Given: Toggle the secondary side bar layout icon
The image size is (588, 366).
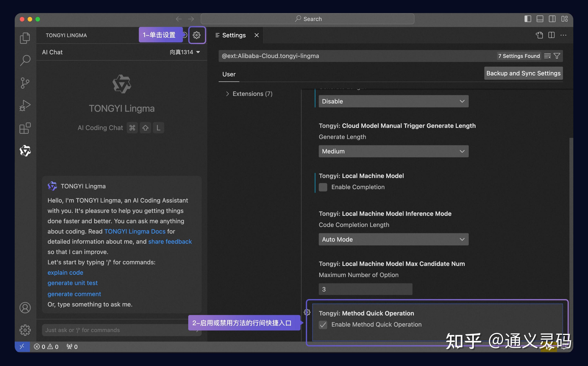Looking at the screenshot, I should (552, 19).
